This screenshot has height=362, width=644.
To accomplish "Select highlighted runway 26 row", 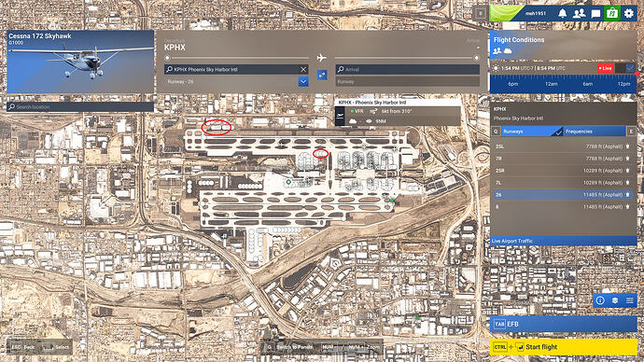I will click(x=563, y=195).
